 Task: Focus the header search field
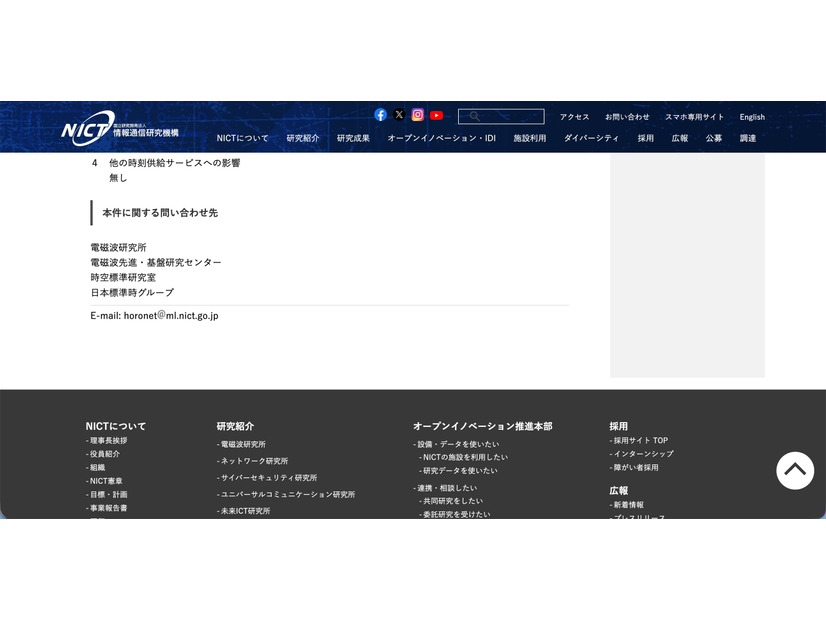tap(501, 116)
